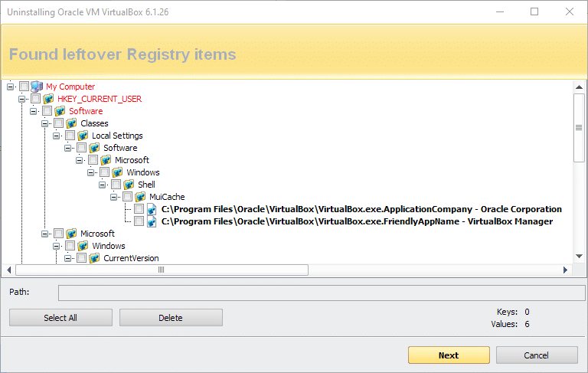Select the 'Local Settings' tree label
Image resolution: width=588 pixels, height=373 pixels.
[117, 136]
